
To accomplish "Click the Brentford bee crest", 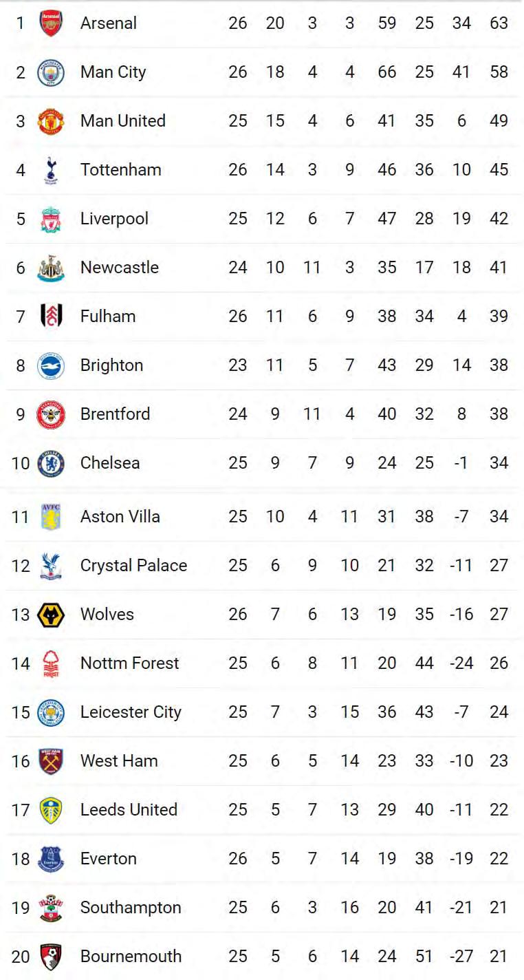I will pos(51,414).
